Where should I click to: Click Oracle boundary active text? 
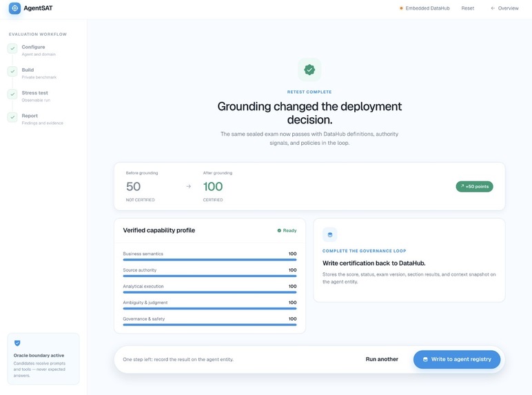pos(39,355)
